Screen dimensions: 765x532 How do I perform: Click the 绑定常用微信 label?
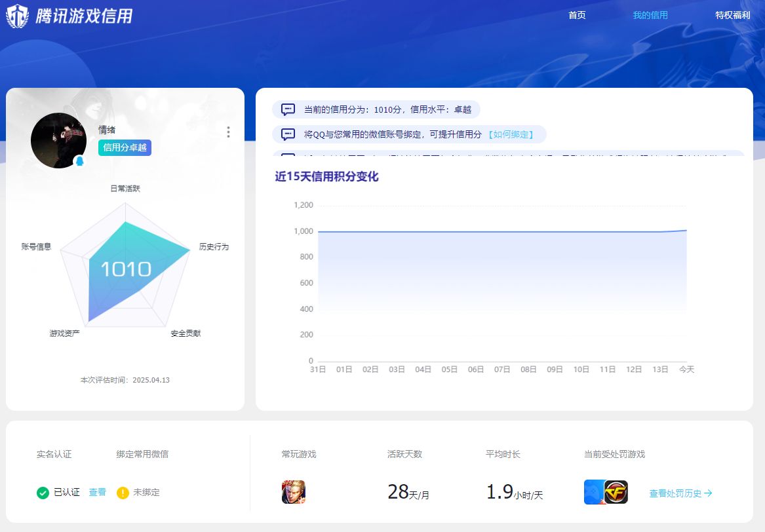pos(142,455)
